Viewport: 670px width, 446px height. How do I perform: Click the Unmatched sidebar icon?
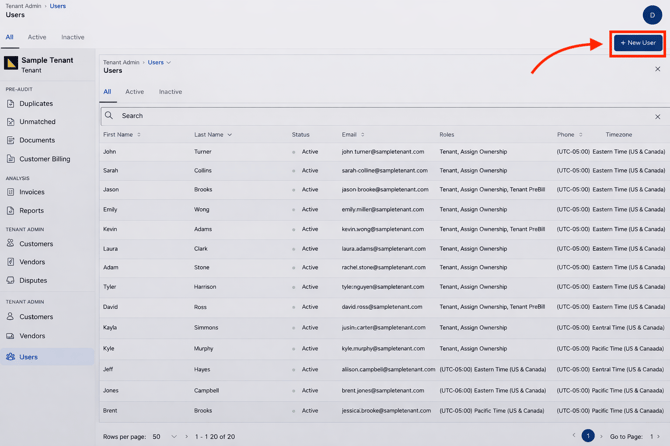coord(11,122)
